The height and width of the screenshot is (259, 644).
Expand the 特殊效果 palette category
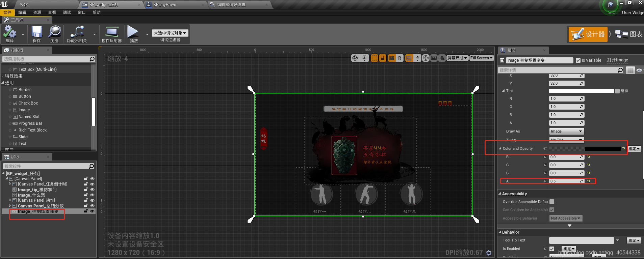click(x=3, y=76)
